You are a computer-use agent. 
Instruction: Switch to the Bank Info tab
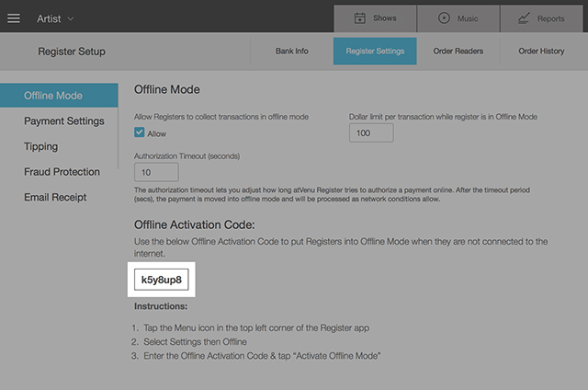291,52
